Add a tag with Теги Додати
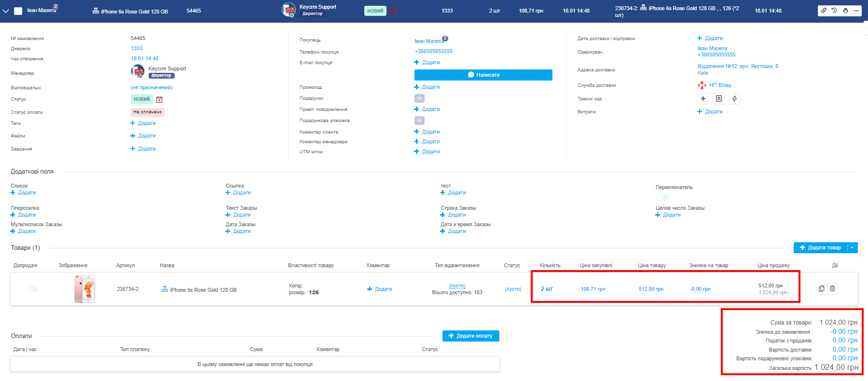Image resolution: width=868 pixels, height=381 pixels. pyautogui.click(x=143, y=123)
